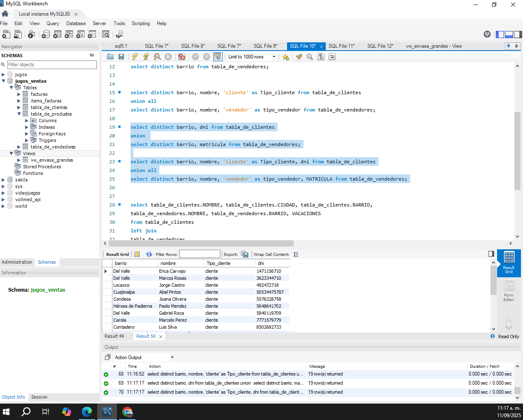Open the Form Editor view

509,291
